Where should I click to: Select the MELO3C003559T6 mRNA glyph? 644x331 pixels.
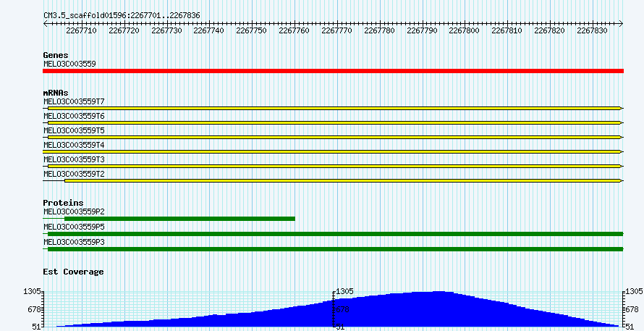coord(333,122)
